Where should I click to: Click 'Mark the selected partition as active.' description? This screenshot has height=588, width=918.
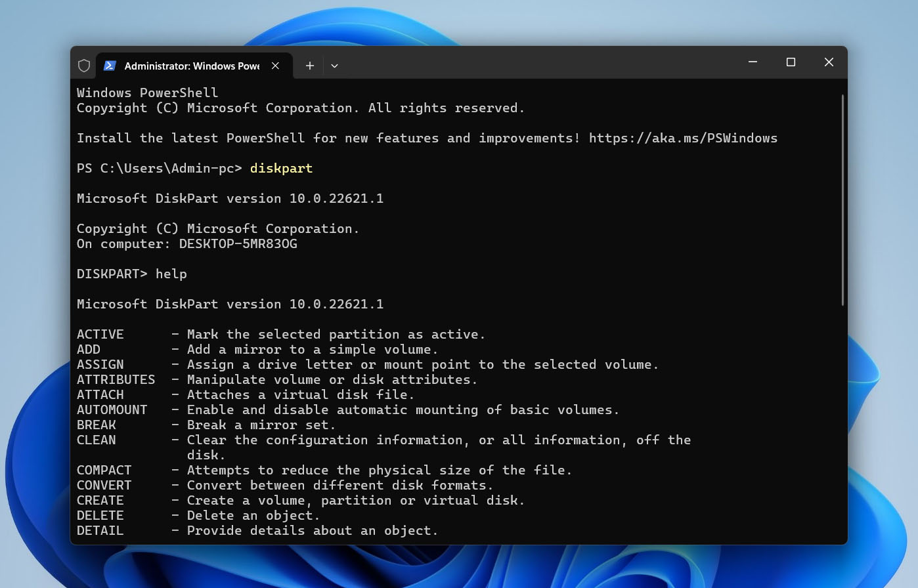click(x=336, y=334)
